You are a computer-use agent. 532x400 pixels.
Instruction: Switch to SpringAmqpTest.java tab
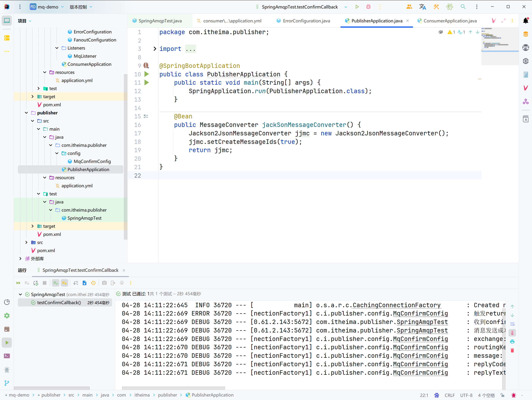160,21
